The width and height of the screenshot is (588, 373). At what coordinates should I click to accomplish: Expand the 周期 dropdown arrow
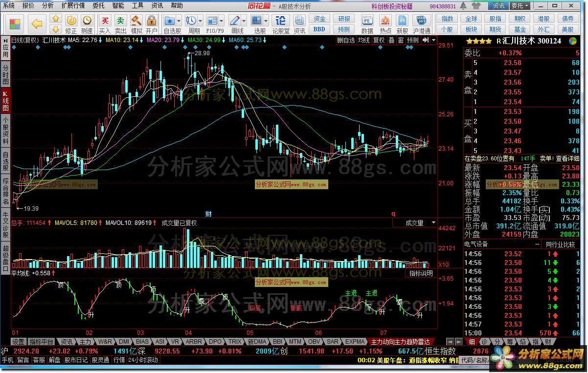pyautogui.click(x=201, y=21)
